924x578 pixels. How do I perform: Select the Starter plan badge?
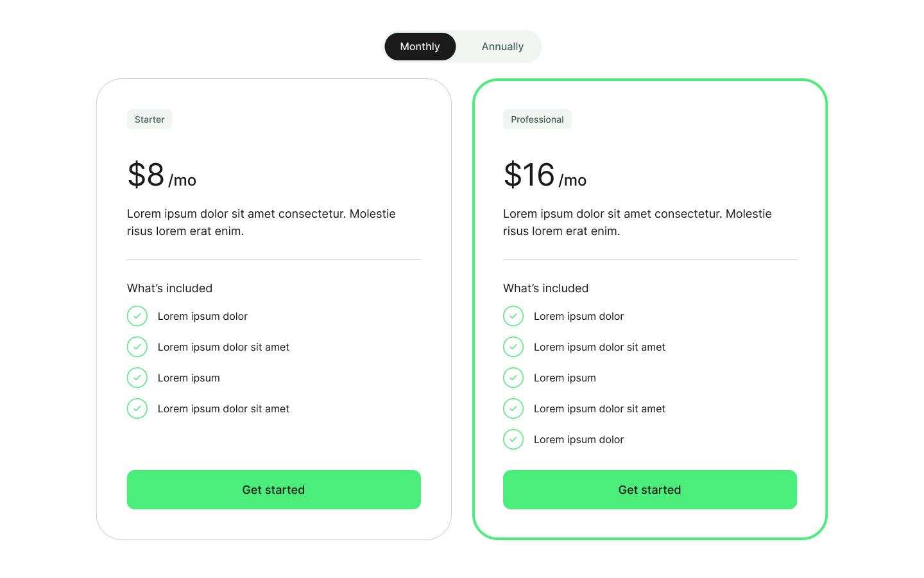pyautogui.click(x=150, y=119)
